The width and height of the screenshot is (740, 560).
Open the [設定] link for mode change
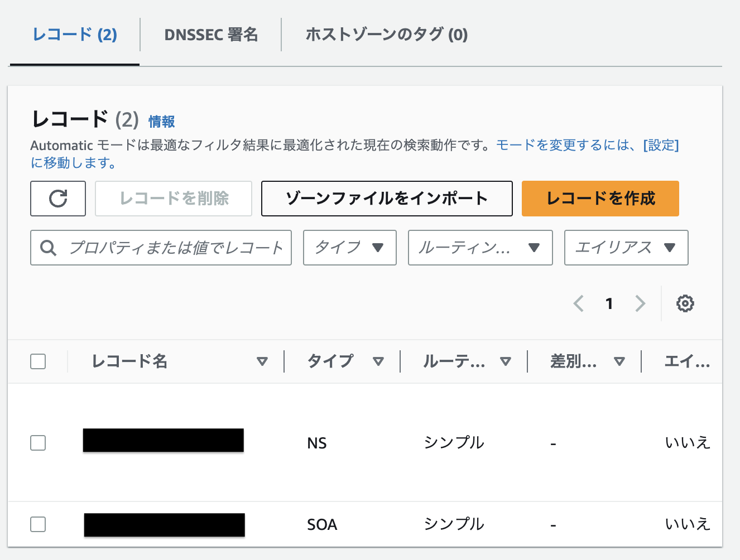point(662,145)
